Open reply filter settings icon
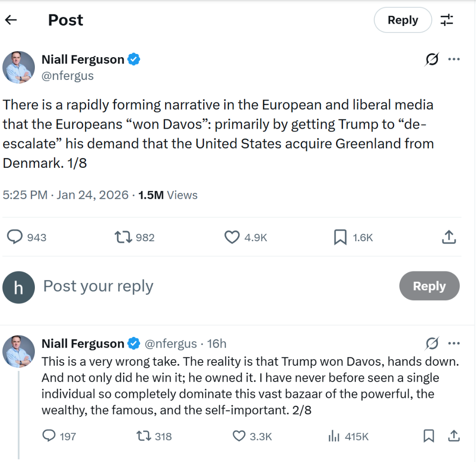Screen dimensions: 476x462 click(x=447, y=20)
